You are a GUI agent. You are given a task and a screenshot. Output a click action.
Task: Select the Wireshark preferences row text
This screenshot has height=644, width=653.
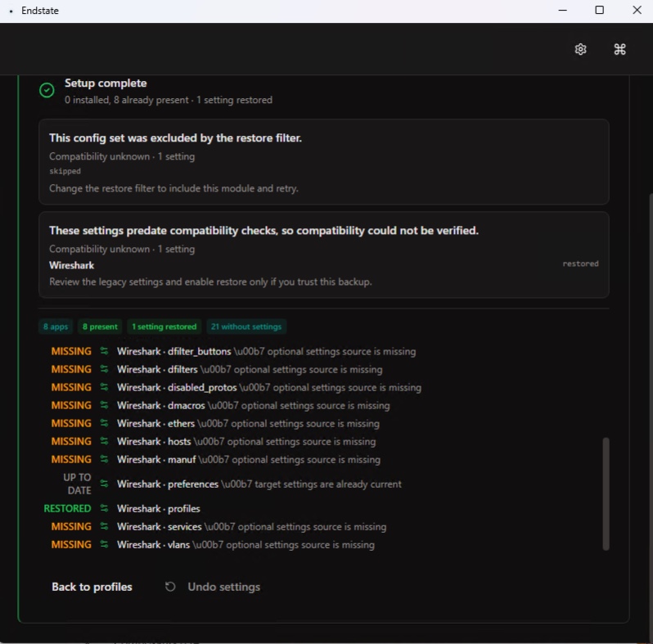pos(259,484)
